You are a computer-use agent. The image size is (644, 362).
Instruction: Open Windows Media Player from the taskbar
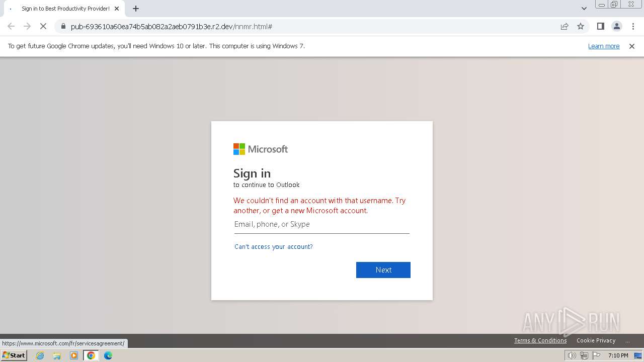coord(74,355)
